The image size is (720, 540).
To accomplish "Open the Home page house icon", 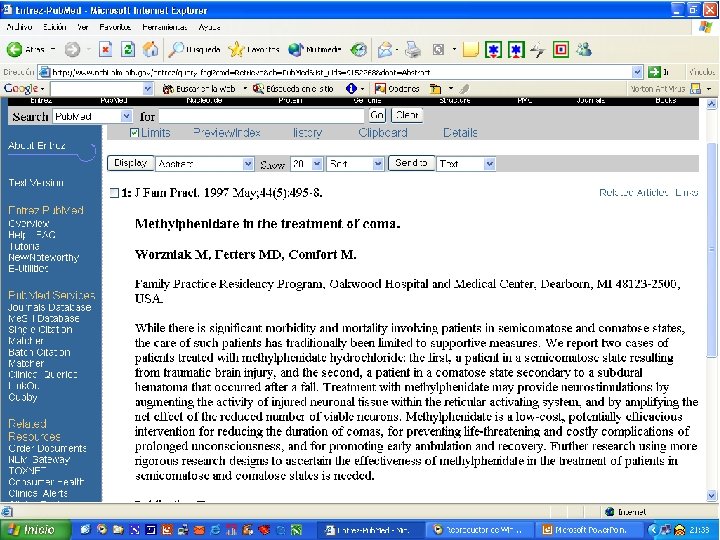I will pyautogui.click(x=150, y=50).
